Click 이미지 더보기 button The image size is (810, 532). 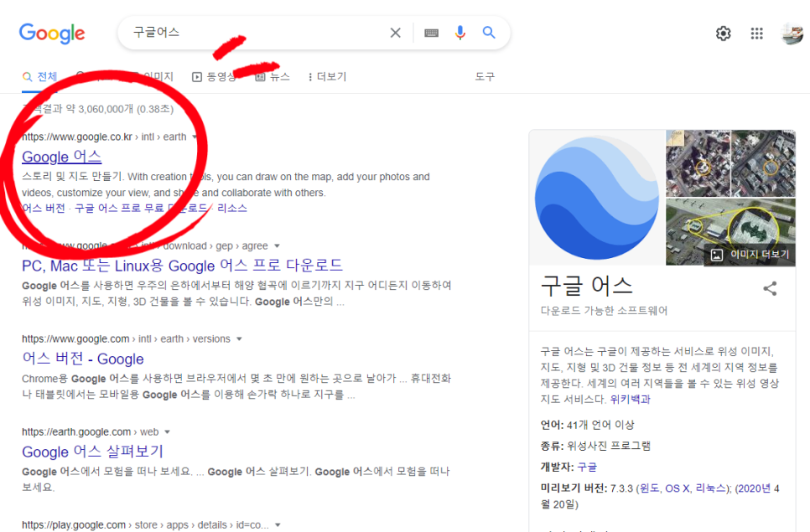[x=750, y=255]
